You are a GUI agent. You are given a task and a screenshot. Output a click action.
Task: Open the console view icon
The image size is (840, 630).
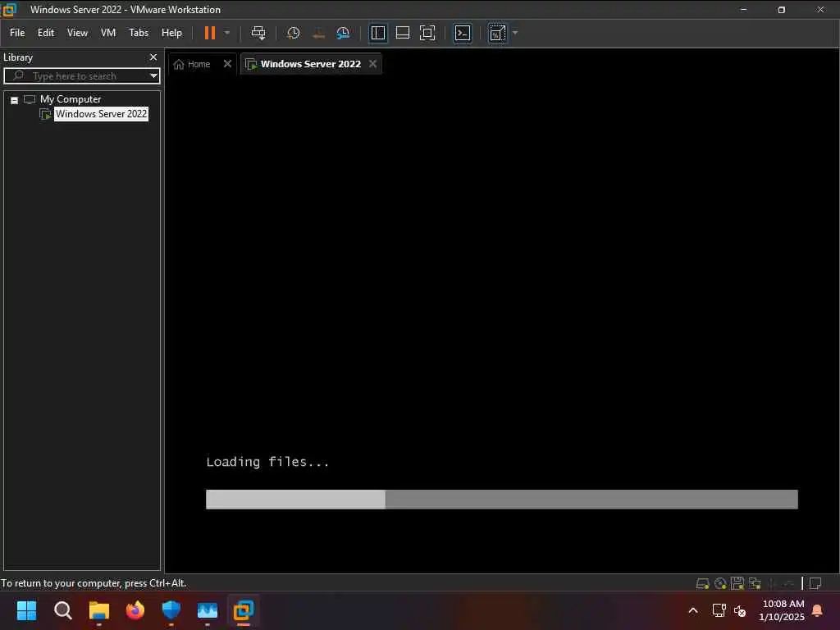click(x=463, y=33)
